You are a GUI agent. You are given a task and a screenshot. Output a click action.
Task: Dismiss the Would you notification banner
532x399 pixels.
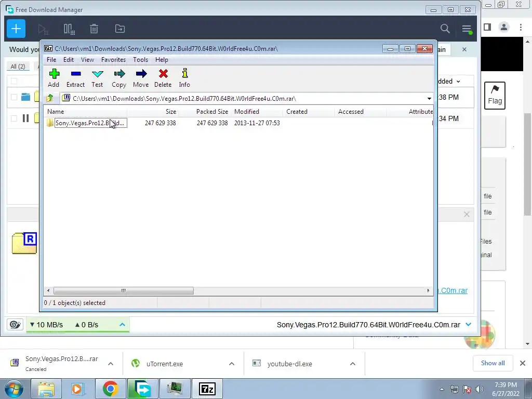pos(464,49)
